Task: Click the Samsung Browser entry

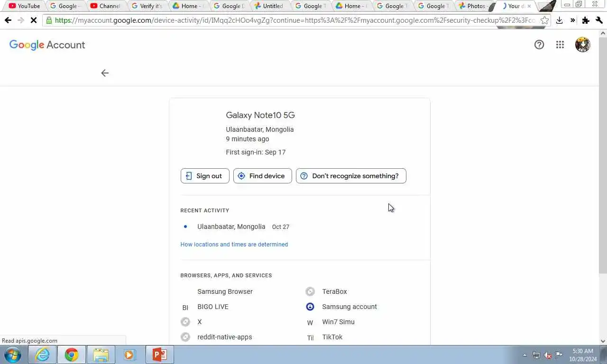Action: click(x=225, y=291)
